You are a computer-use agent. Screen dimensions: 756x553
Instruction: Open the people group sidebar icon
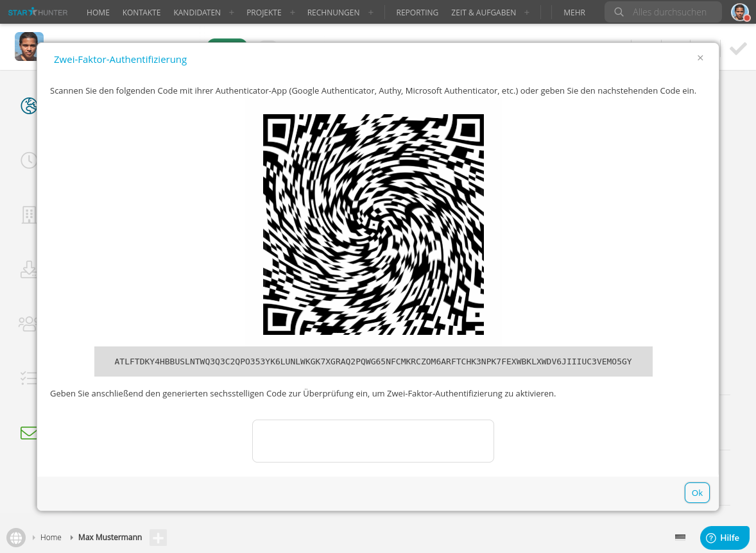[x=28, y=323]
